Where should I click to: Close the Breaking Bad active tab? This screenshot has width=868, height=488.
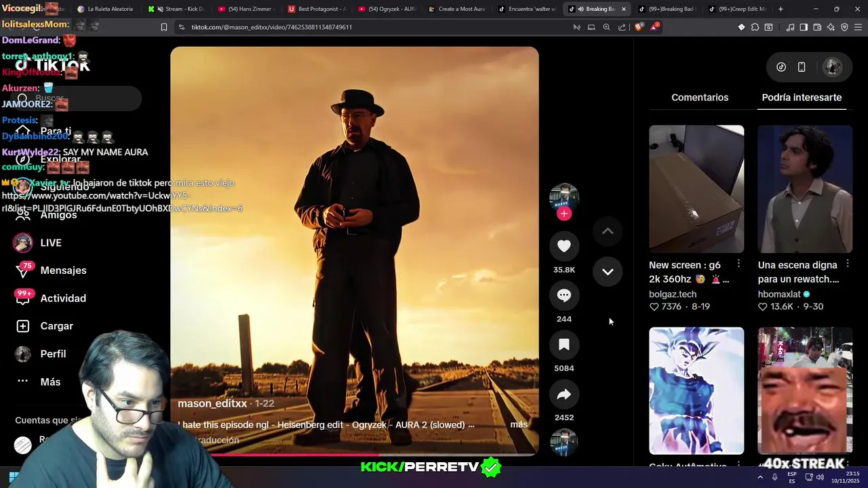pos(623,9)
